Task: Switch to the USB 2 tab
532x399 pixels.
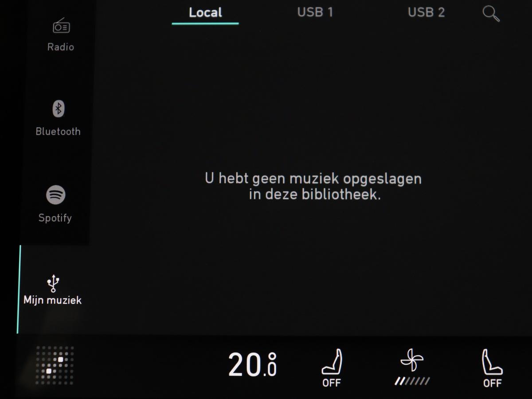Action: click(426, 12)
